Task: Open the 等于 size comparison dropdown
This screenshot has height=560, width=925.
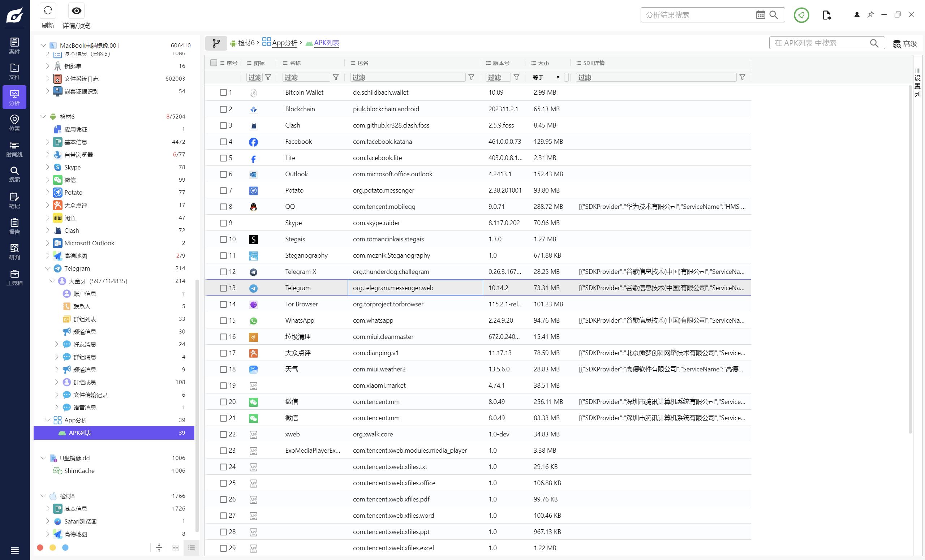Action: tap(546, 77)
